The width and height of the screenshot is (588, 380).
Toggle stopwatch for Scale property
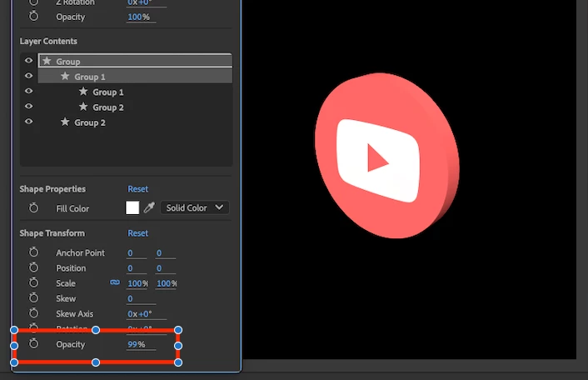pyautogui.click(x=34, y=282)
